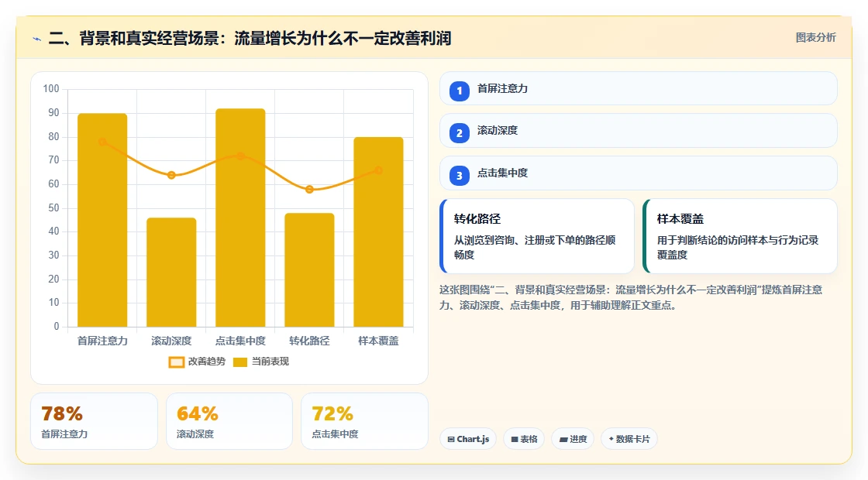
Task: Click the 转化路径 bar in the chart
Action: coord(309,270)
